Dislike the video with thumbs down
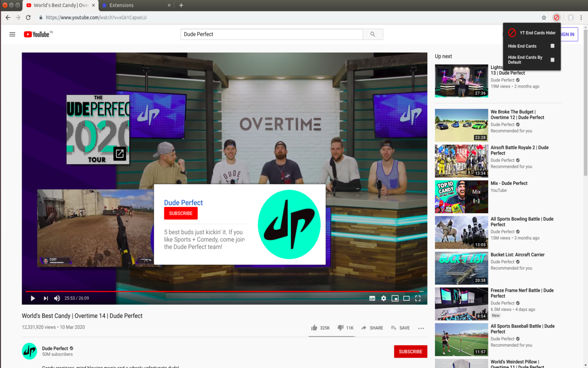 coord(345,328)
